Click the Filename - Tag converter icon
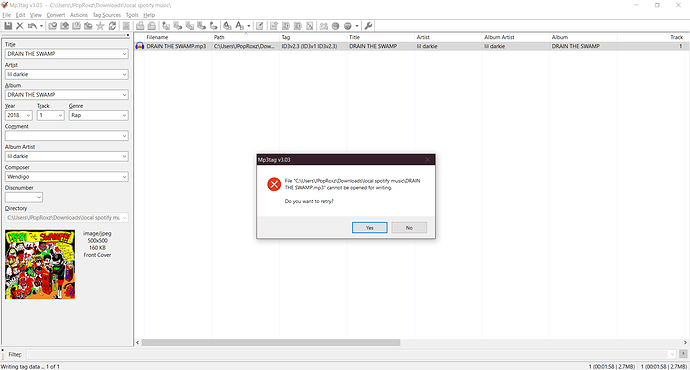This screenshot has height=370, width=690. point(178,26)
